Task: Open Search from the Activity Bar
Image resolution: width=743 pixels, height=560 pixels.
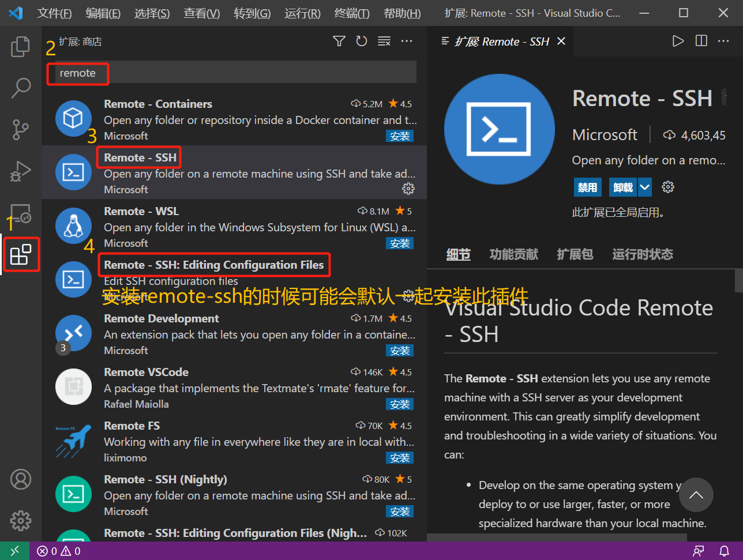Action: click(x=20, y=88)
